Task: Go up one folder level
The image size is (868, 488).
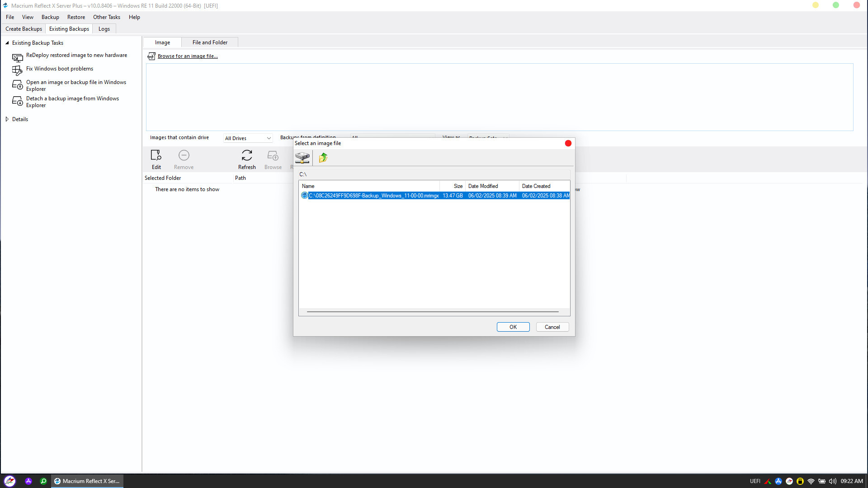Action: coord(323,158)
